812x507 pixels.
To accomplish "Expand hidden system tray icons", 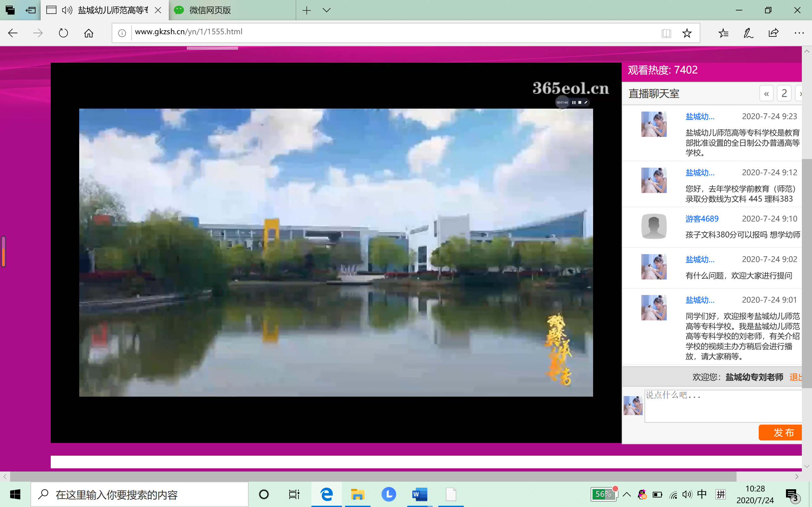I will point(626,494).
